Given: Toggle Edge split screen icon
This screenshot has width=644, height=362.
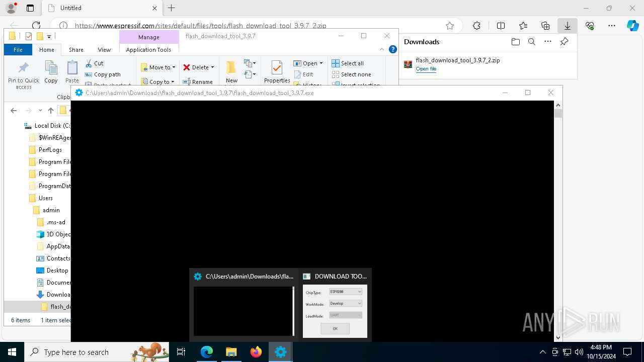Looking at the screenshot, I should (501, 26).
